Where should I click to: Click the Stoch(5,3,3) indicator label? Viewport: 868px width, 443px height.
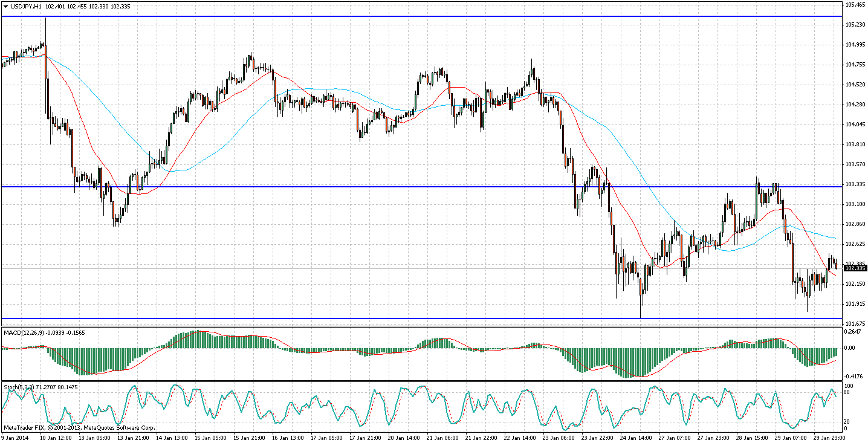click(19, 387)
